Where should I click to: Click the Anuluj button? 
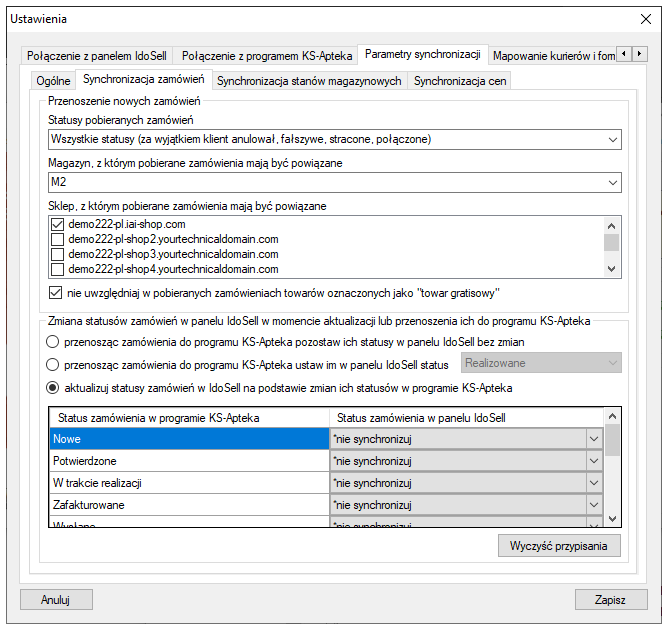[x=56, y=600]
